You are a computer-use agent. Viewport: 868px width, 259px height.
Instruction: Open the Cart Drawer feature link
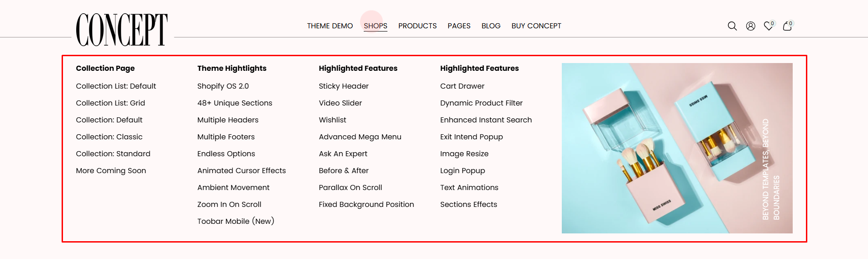pos(462,86)
